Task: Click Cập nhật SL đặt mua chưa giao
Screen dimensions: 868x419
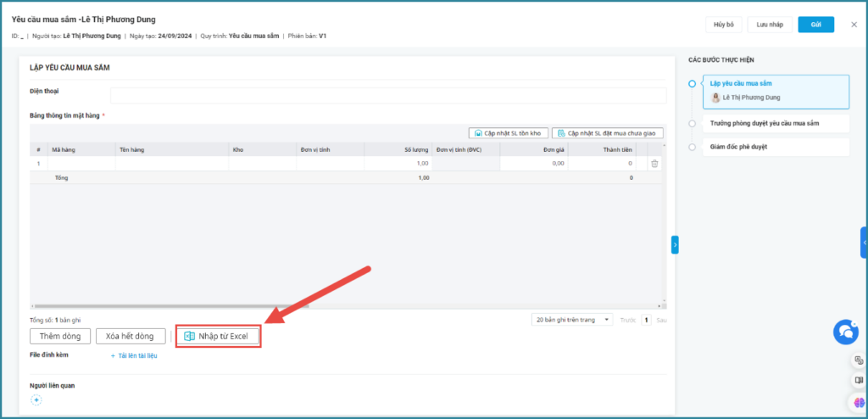Action: tap(607, 133)
